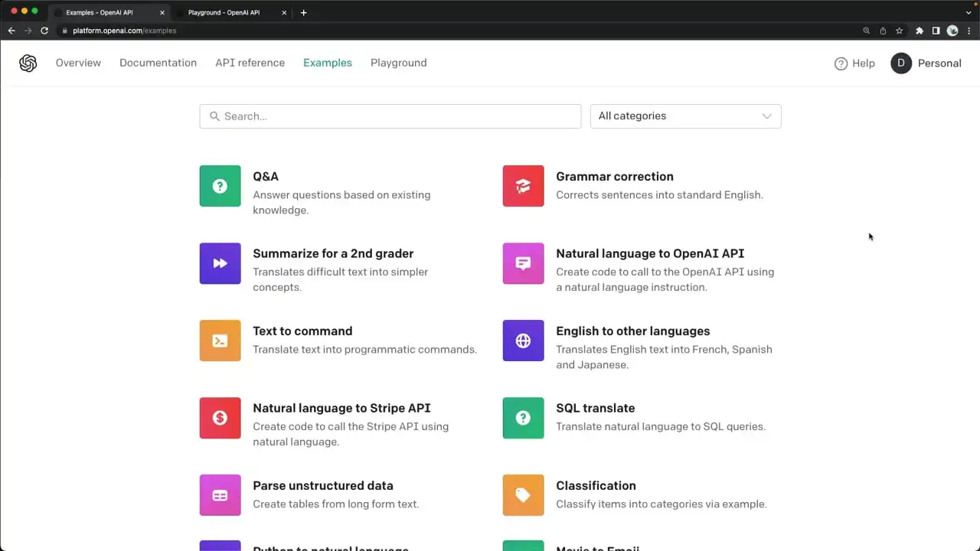980x551 pixels.
Task: Open the Summarize for a 2nd grader title
Action: click(x=333, y=254)
